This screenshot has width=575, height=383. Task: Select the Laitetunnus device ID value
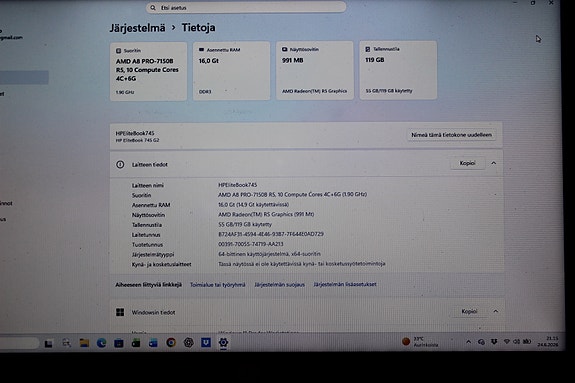[x=271, y=234]
